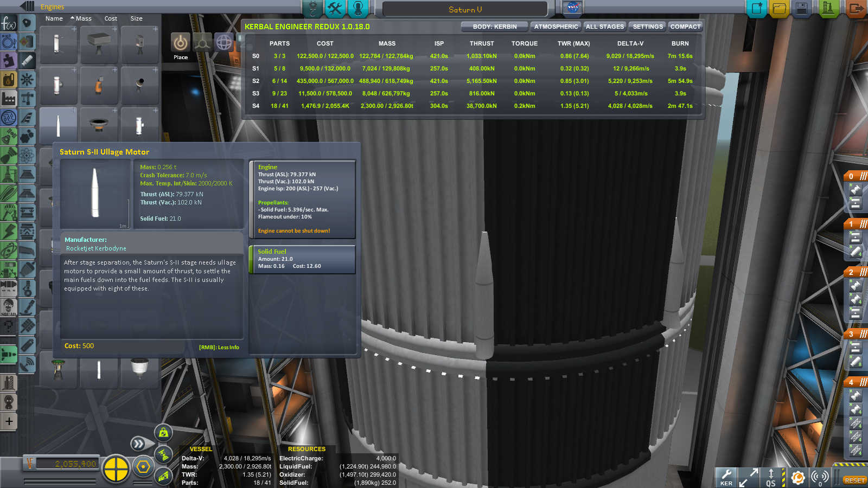The width and height of the screenshot is (868, 488).
Task: Switch Kerbal Engineer to COMPACT view
Action: pyautogui.click(x=685, y=27)
